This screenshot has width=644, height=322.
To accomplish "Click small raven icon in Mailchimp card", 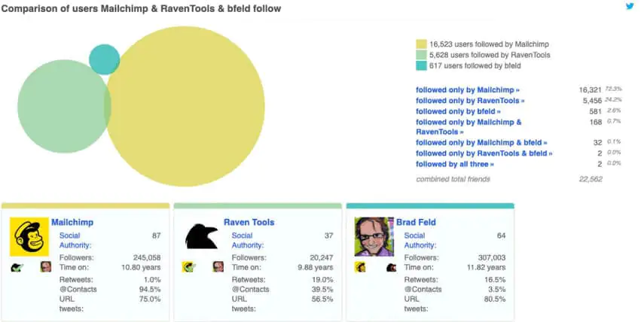I will (x=16, y=267).
